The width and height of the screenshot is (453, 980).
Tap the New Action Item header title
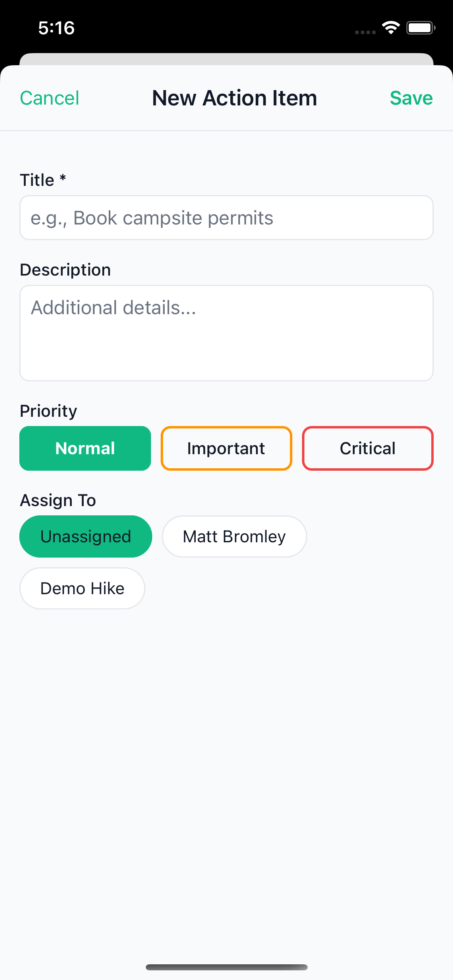(x=234, y=98)
